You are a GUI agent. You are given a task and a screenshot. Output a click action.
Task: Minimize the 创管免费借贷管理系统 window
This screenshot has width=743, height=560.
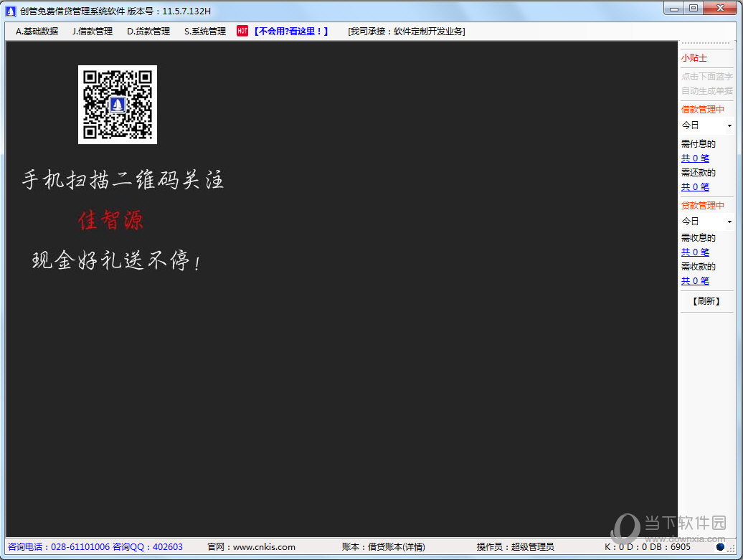[674, 9]
